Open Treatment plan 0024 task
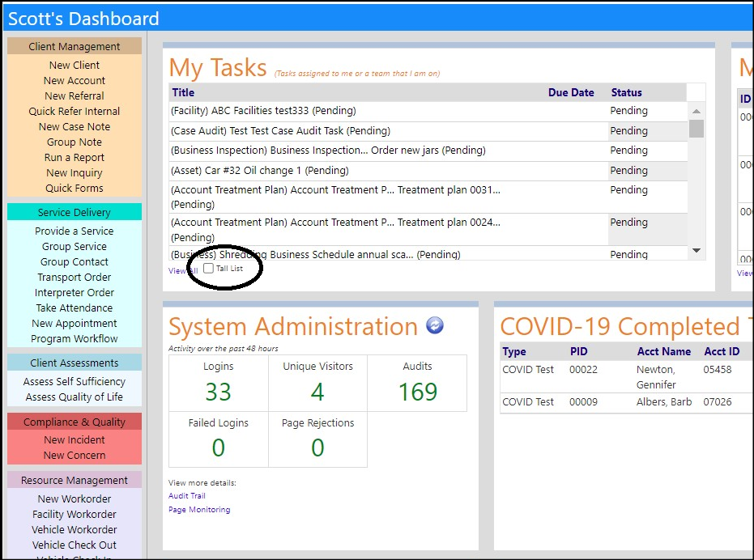This screenshot has height=560, width=754. click(x=335, y=229)
